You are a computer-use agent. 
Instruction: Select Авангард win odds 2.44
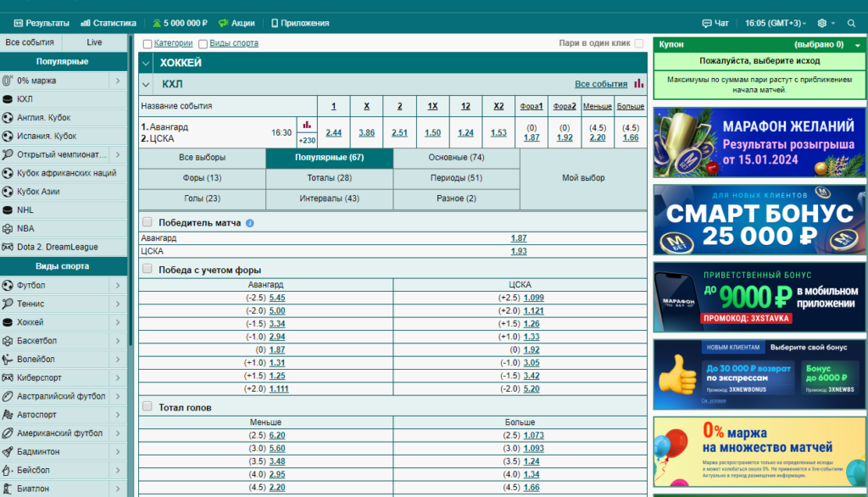click(x=333, y=133)
